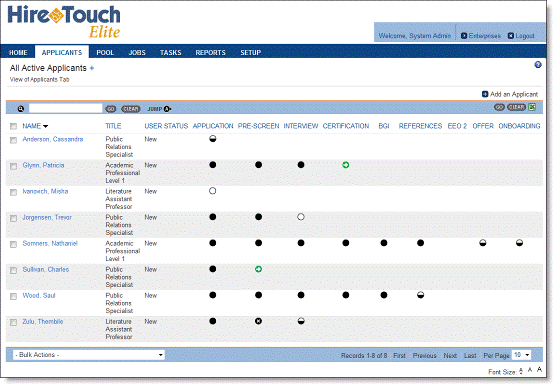
Task: Check the box for Zulu, Thembile
Action: (13, 323)
